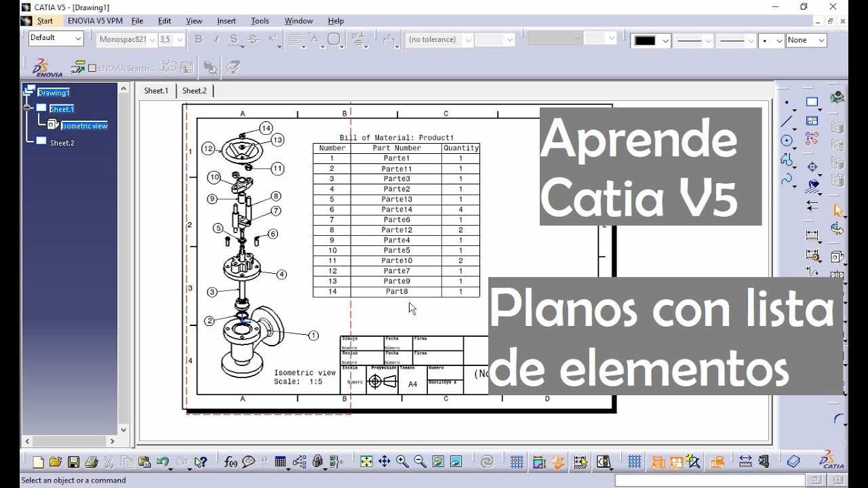Select the Circle tool in right toolbar
The height and width of the screenshot is (488, 868).
click(787, 141)
